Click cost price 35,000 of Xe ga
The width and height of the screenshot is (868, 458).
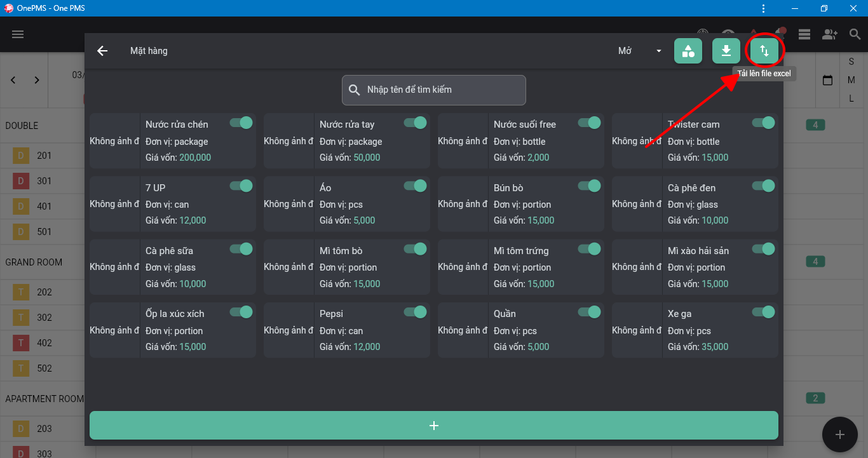[715, 347]
